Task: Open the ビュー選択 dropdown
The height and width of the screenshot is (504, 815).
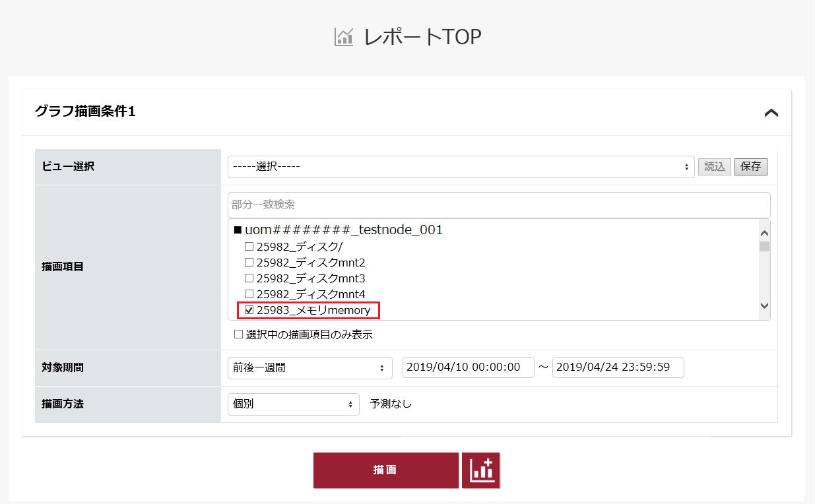Action: pos(461,167)
